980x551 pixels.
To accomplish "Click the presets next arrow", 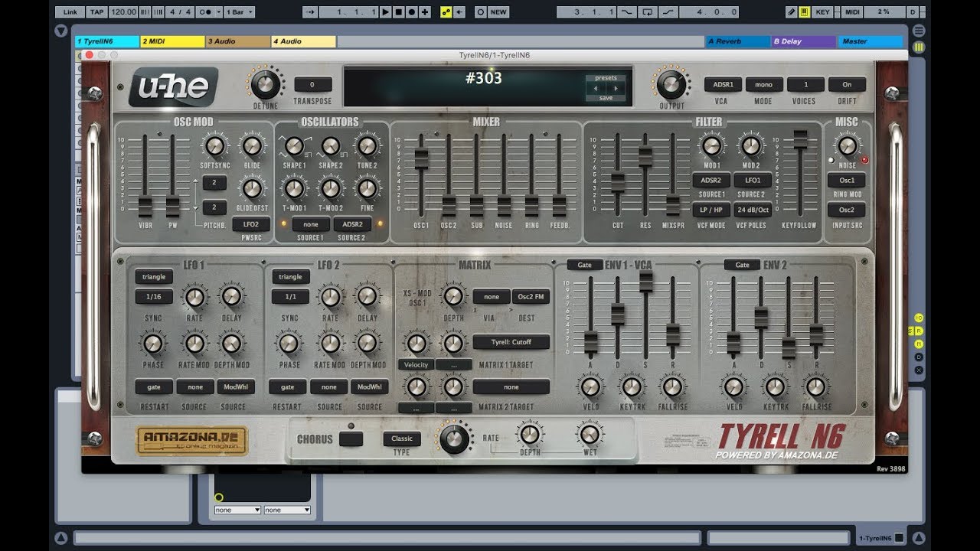I will pyautogui.click(x=614, y=88).
